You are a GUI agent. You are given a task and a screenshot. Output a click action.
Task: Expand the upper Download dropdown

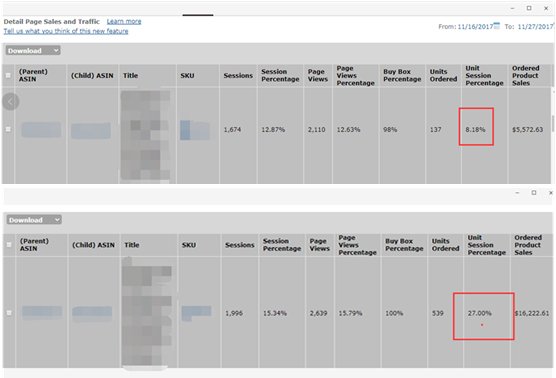tap(33, 51)
